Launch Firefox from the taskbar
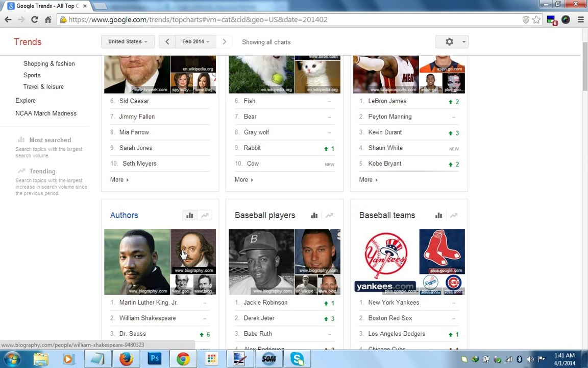588x368 pixels. tap(126, 359)
